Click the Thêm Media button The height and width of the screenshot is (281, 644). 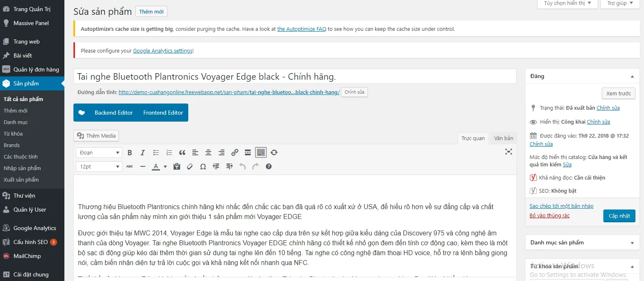coord(96,136)
